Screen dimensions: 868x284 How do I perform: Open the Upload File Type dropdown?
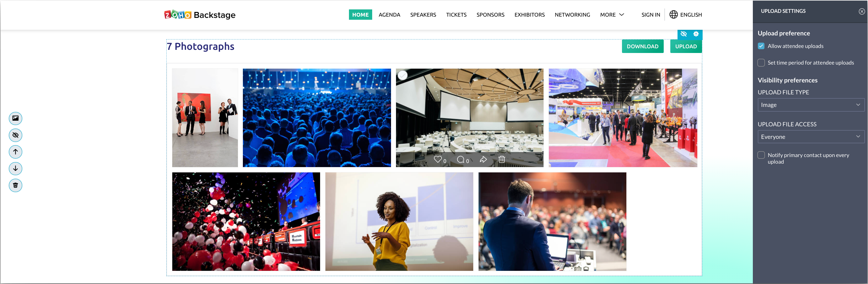[x=811, y=105]
